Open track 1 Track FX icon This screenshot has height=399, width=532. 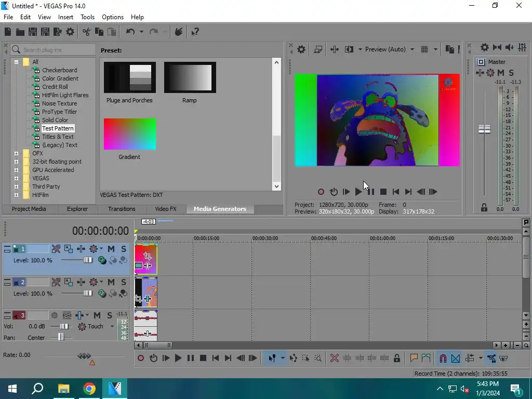pyautogui.click(x=81, y=249)
